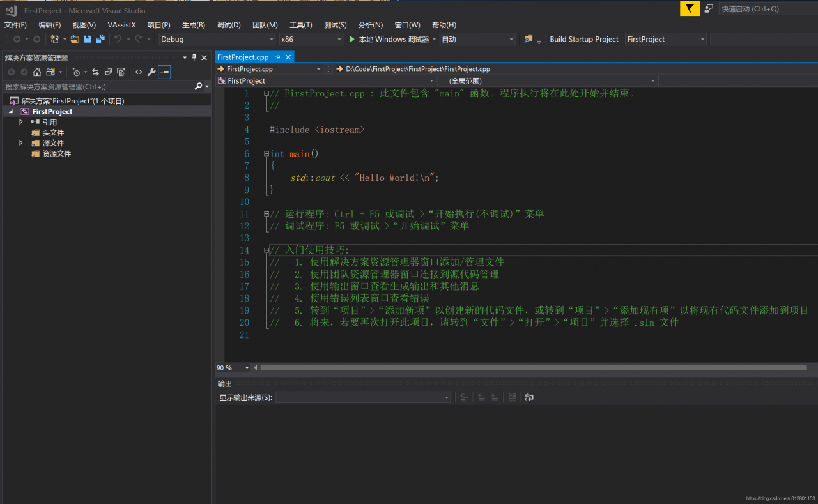Open the 帮助(H) menu
The height and width of the screenshot is (504, 818).
click(x=444, y=25)
